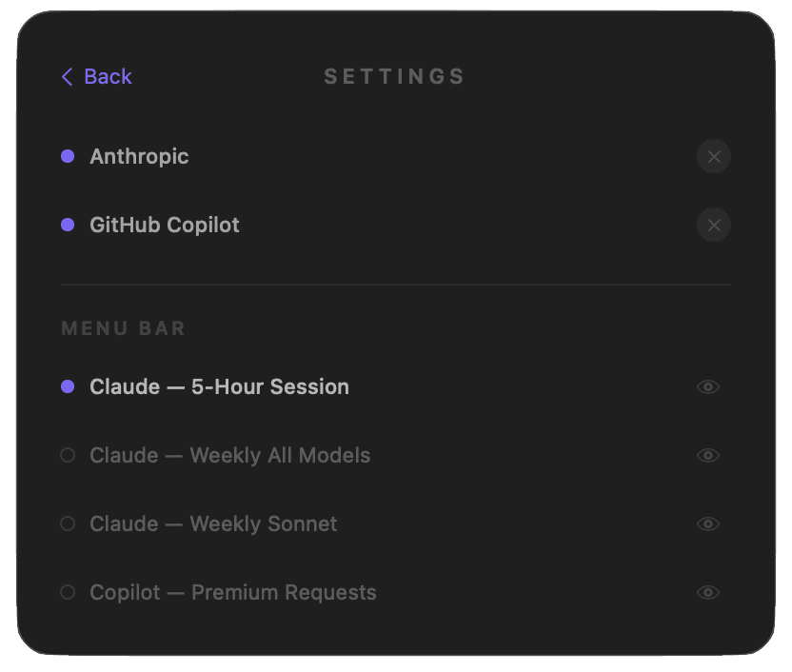Viewport: 792px width, 672px height.
Task: Click the SETTINGS title
Action: pos(394,76)
